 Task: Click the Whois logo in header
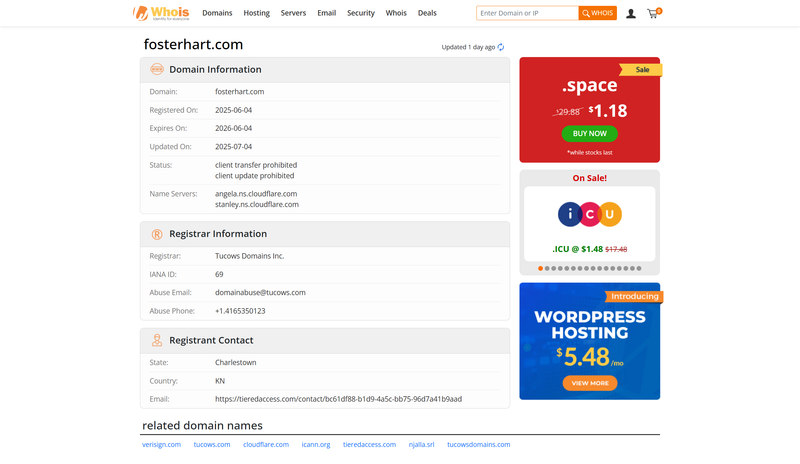161,13
